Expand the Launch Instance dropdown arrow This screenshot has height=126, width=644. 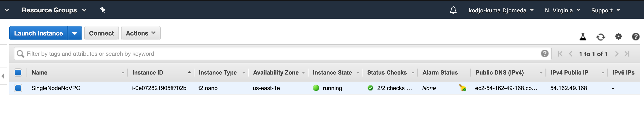(74, 33)
